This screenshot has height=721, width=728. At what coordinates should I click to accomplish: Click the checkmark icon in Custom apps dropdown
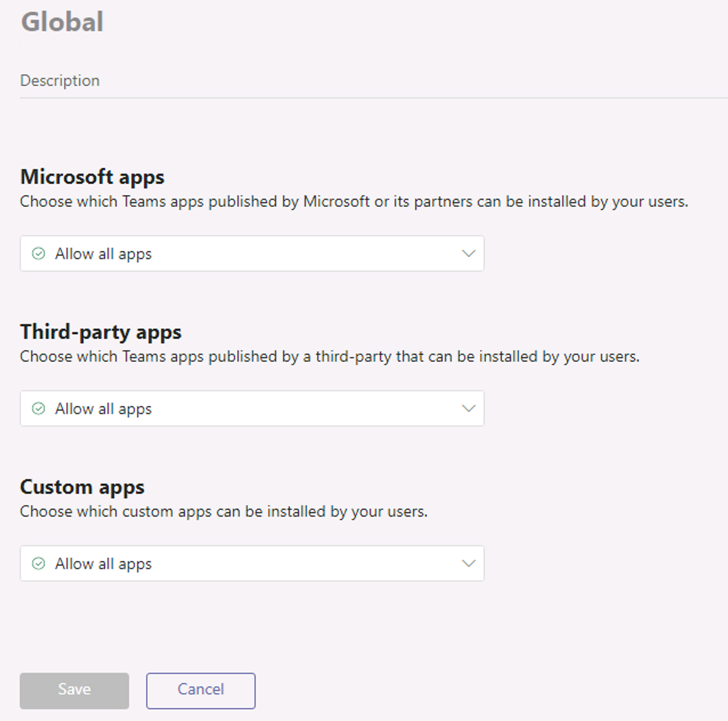click(37, 563)
